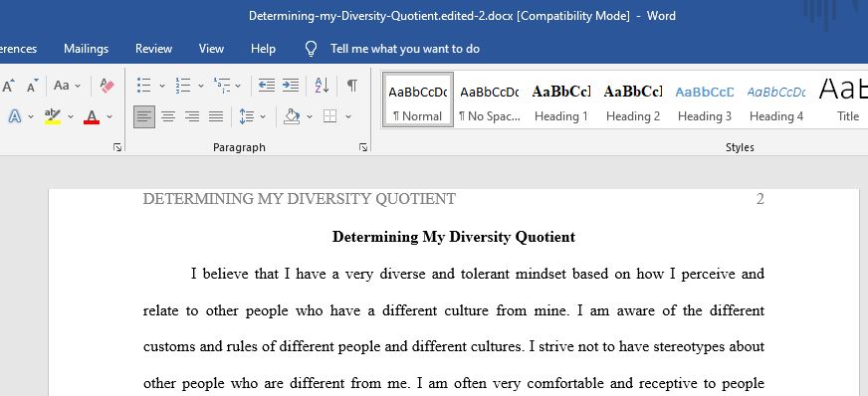Open multilevel list dropdown arrow
The height and width of the screenshot is (396, 868).
(238, 86)
